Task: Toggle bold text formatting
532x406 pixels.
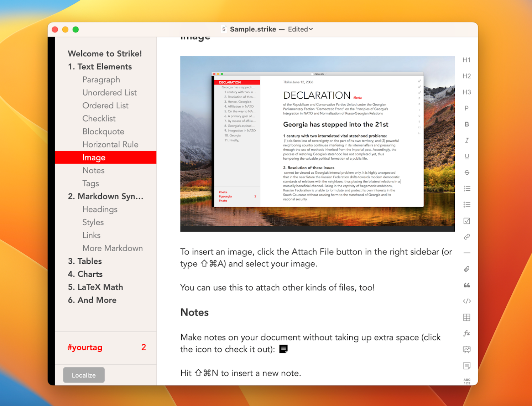Action: 466,124
